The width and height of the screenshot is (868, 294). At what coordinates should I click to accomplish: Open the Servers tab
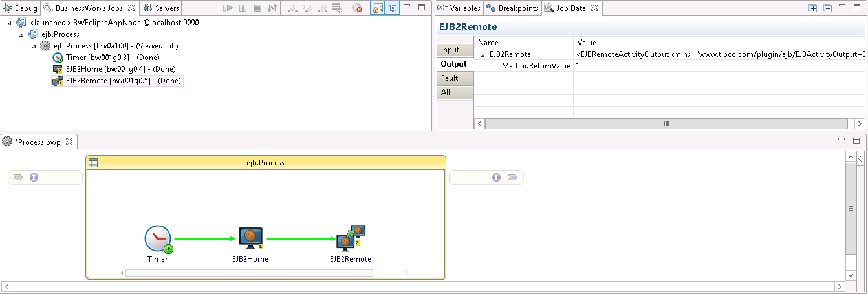pyautogui.click(x=162, y=8)
